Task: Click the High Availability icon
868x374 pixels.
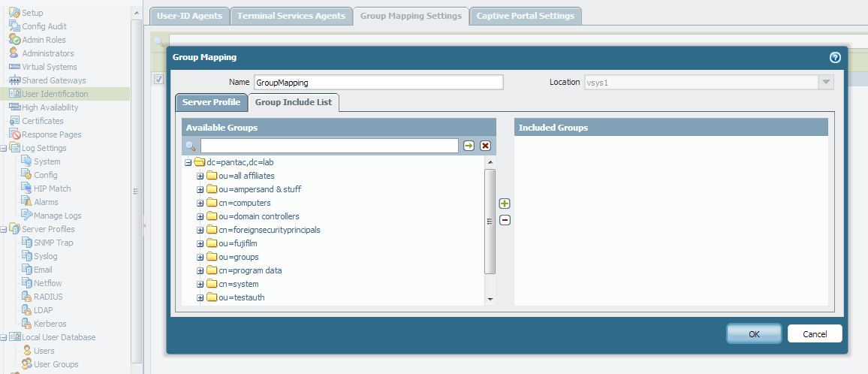Action: click(14, 107)
